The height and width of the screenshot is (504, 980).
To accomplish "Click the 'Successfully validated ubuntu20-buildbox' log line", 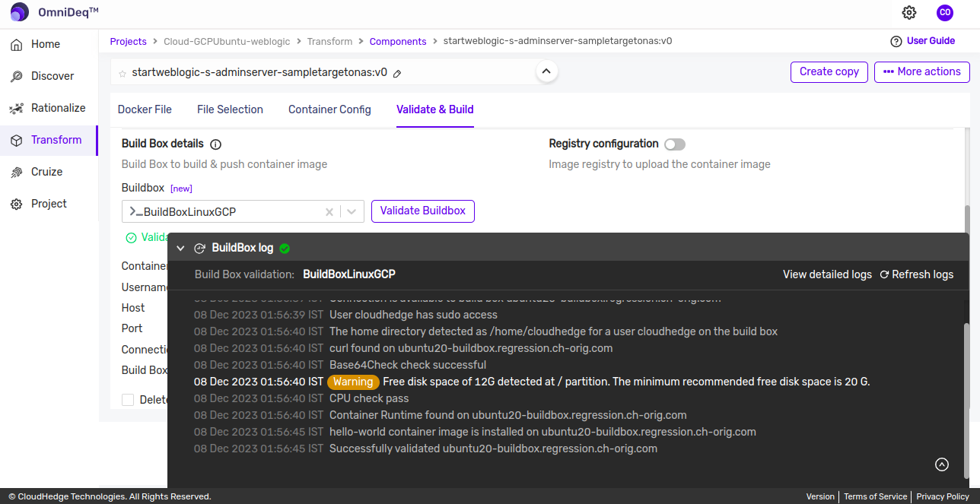I will (493, 449).
